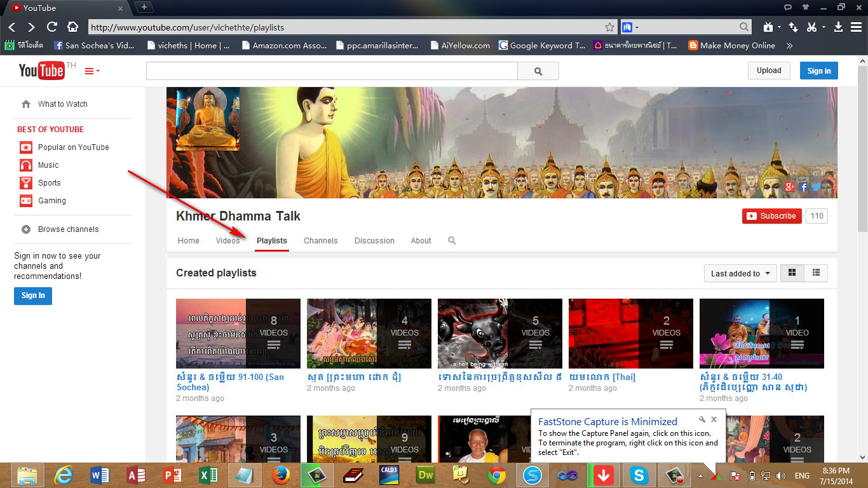The height and width of the screenshot is (488, 868).
Task: Open the Google+ icon on the banner
Action: coord(790,186)
